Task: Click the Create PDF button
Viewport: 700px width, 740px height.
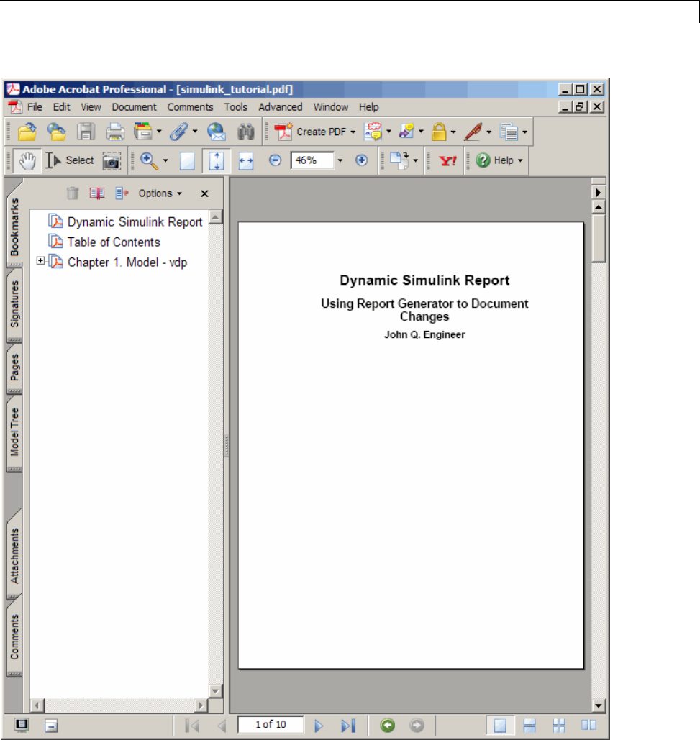Action: point(315,132)
